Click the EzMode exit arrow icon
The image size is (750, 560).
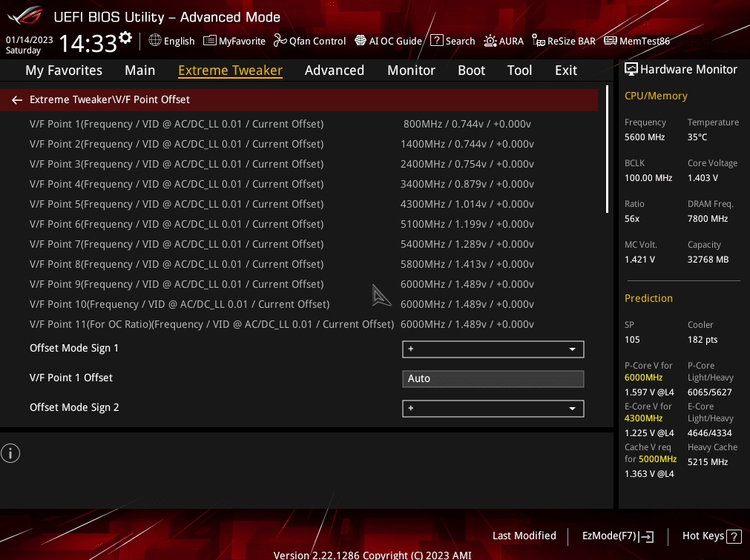pyautogui.click(x=646, y=536)
